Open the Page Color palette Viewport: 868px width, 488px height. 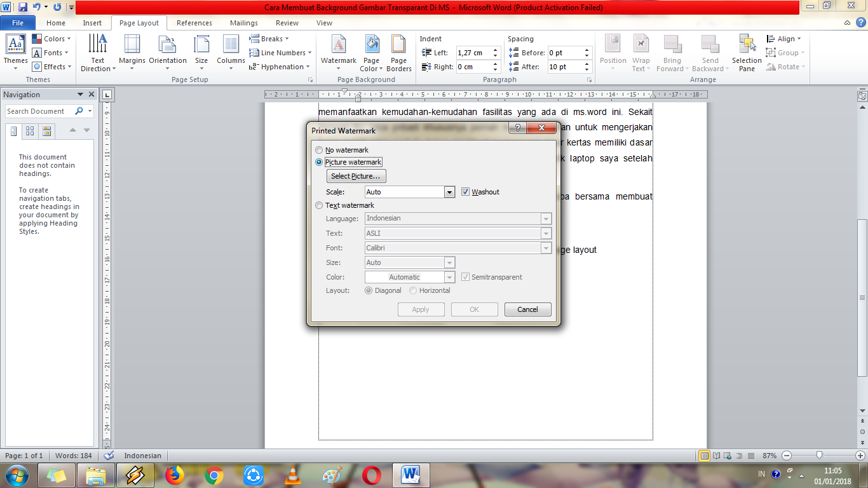pyautogui.click(x=372, y=53)
